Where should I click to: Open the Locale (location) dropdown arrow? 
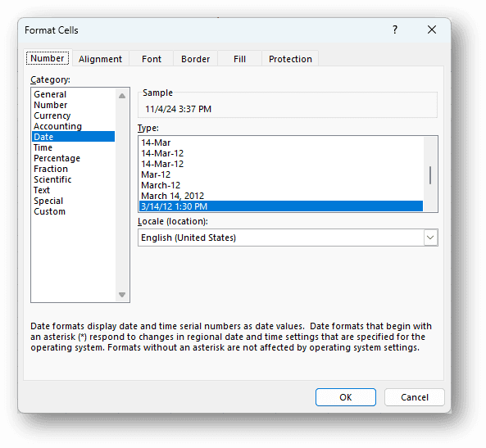click(x=430, y=238)
